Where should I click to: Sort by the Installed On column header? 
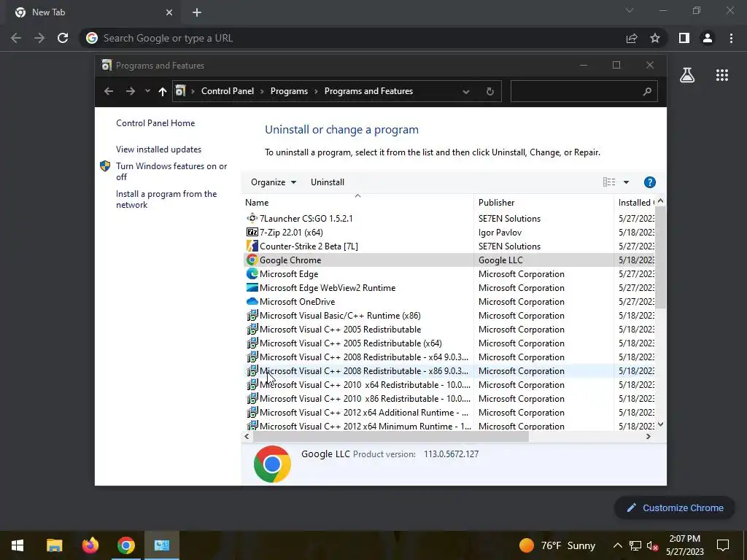635,203
